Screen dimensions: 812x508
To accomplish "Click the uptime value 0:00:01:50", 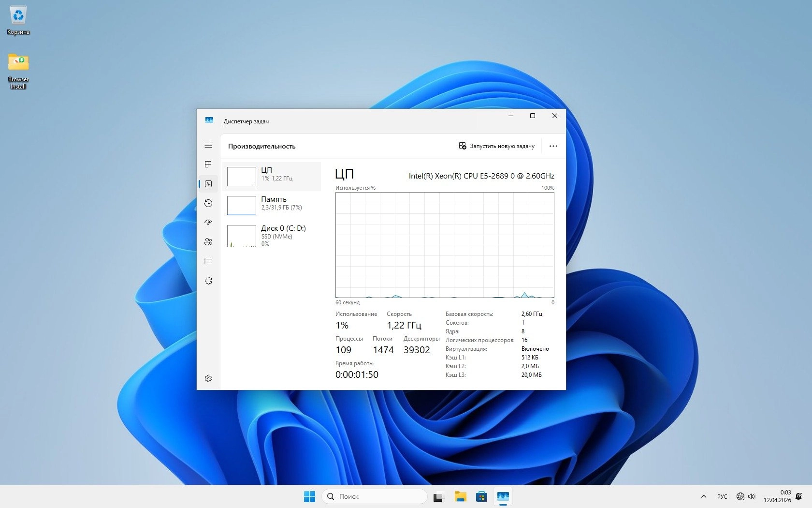I will point(357,375).
